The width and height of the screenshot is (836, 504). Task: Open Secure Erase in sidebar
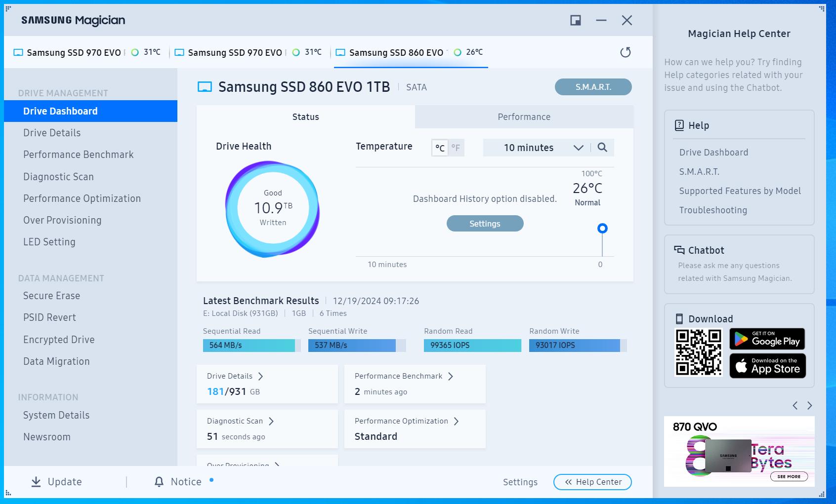click(90, 296)
